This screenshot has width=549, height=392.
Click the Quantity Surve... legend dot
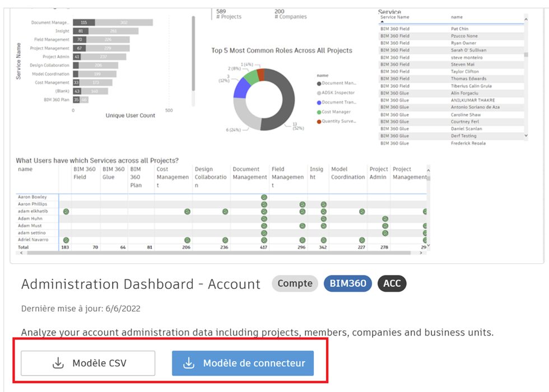(x=319, y=122)
